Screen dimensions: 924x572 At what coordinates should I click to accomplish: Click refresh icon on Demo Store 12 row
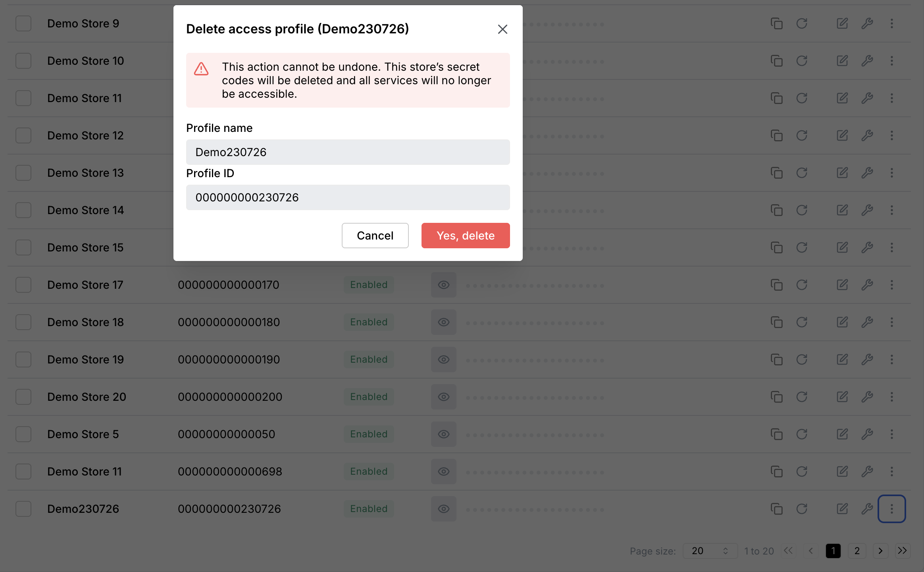click(x=802, y=135)
